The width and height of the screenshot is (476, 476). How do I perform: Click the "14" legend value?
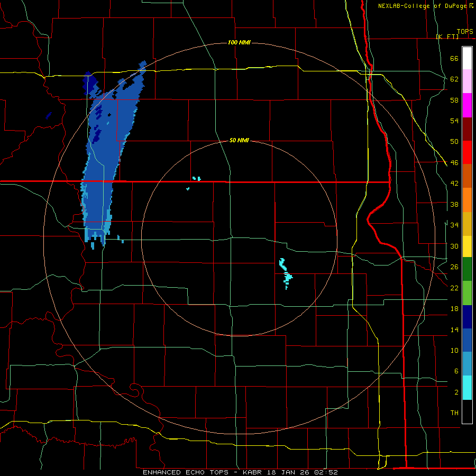pos(454,329)
